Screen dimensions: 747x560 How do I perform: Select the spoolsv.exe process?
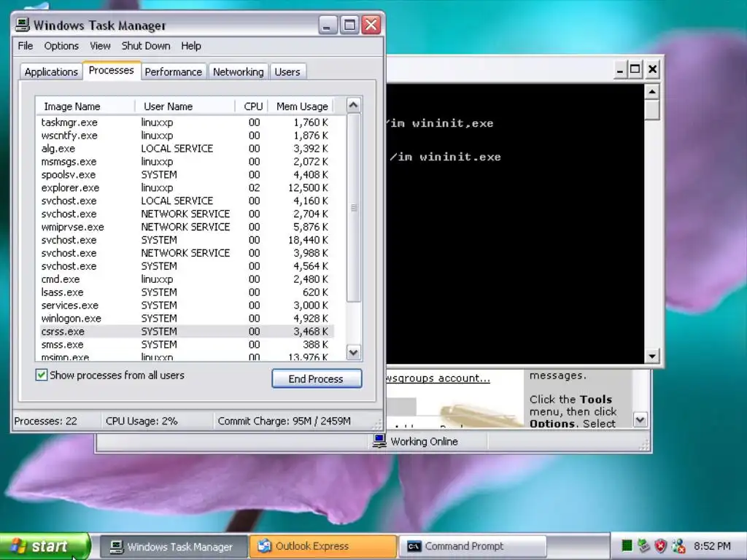point(187,175)
